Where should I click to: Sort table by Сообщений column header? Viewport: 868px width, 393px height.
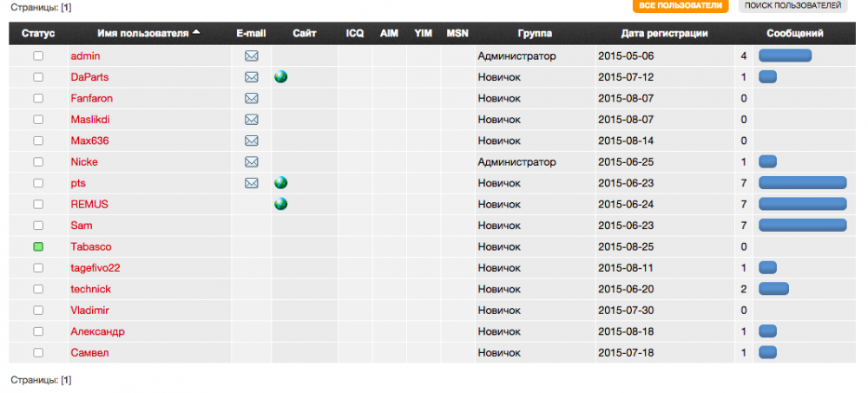pyautogui.click(x=794, y=34)
